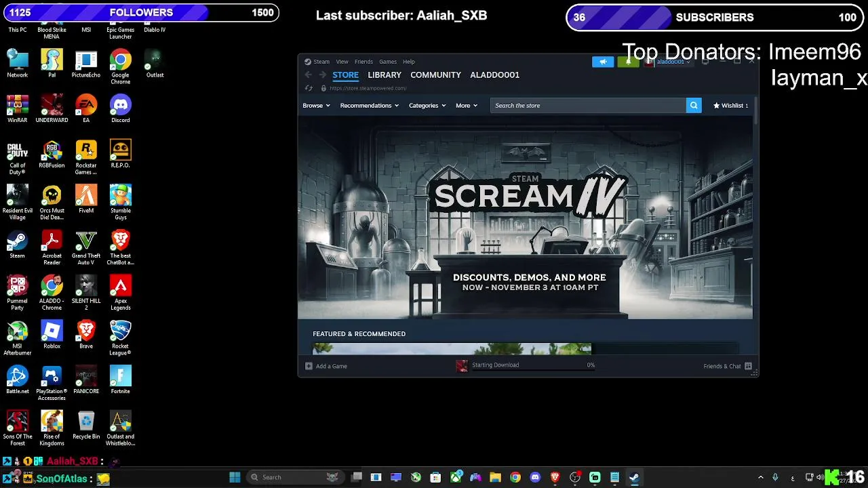Screen dimensions: 868x488
Task: Show hidden system tray icons chevron
Action: click(x=760, y=477)
